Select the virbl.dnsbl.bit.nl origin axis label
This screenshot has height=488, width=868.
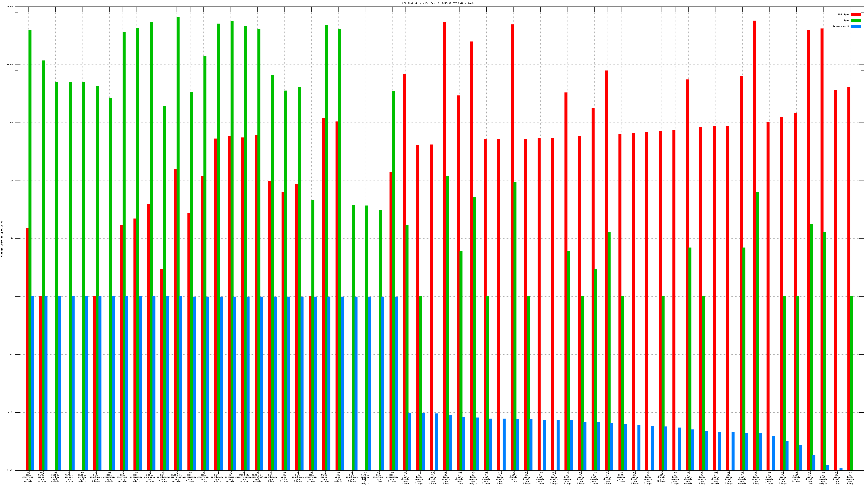(x=365, y=478)
